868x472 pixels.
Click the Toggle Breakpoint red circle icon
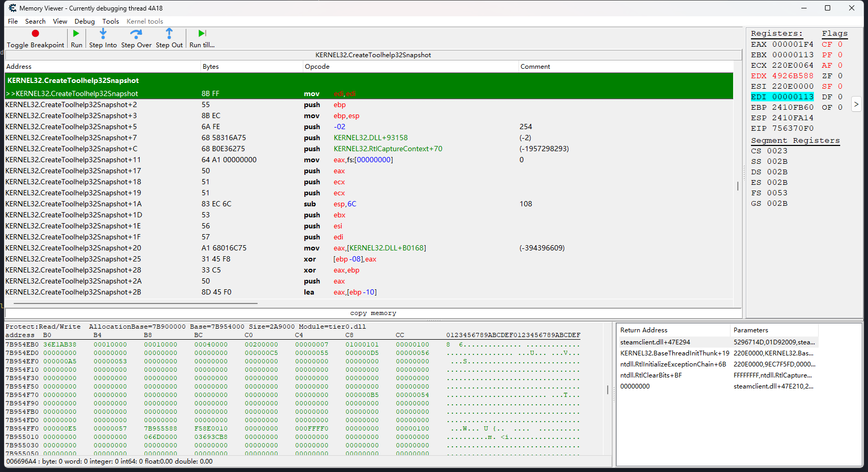click(x=35, y=34)
